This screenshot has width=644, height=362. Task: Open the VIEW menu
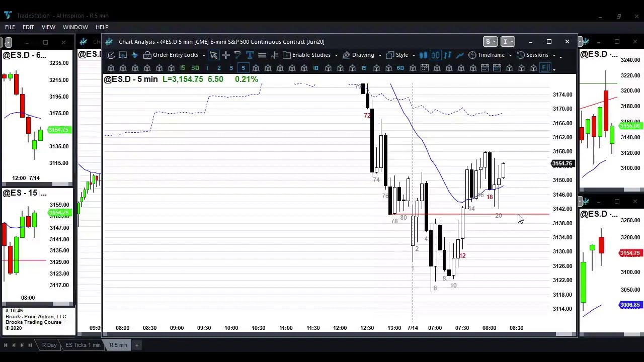pyautogui.click(x=48, y=27)
